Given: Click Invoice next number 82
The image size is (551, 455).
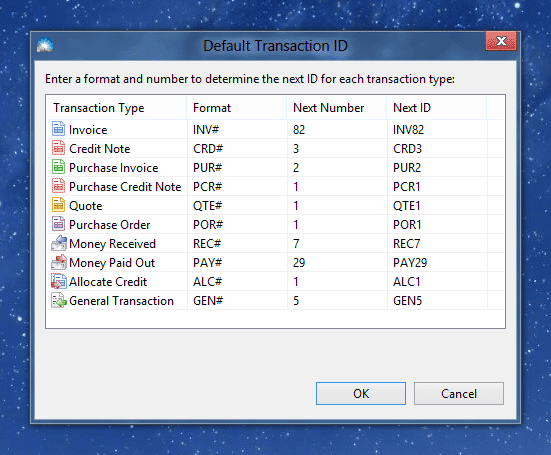Looking at the screenshot, I should tap(337, 130).
